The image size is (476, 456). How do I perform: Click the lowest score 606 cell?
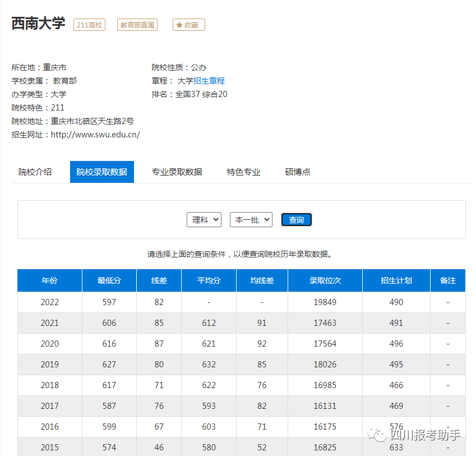click(x=109, y=323)
